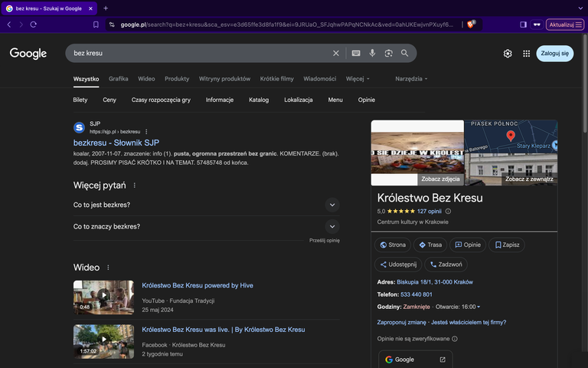Open the Narzędzia dropdown
Image resolution: width=588 pixels, height=368 pixels.
coord(411,79)
